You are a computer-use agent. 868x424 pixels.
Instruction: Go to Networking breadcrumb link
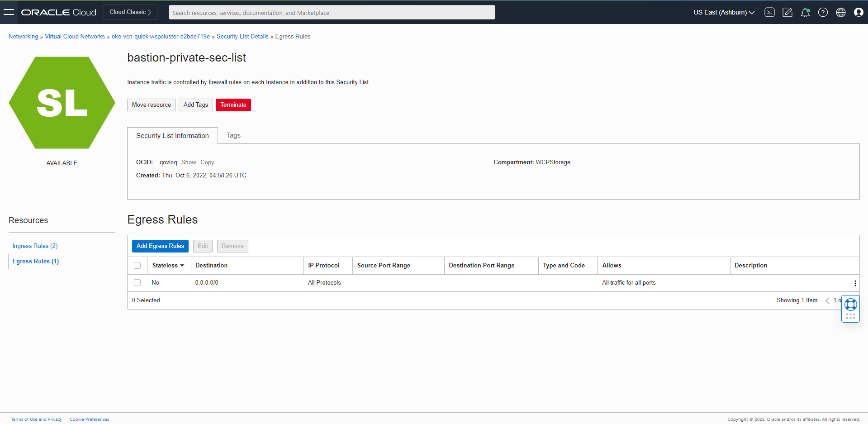click(x=24, y=37)
